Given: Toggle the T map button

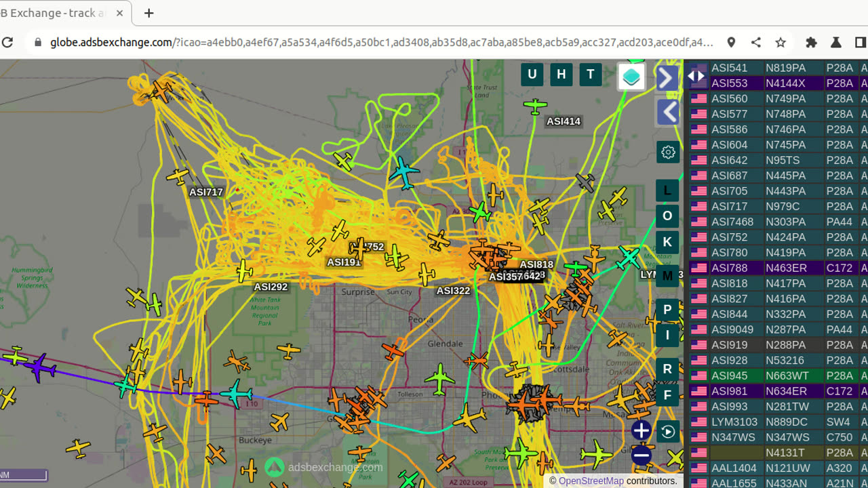Looking at the screenshot, I should 591,75.
